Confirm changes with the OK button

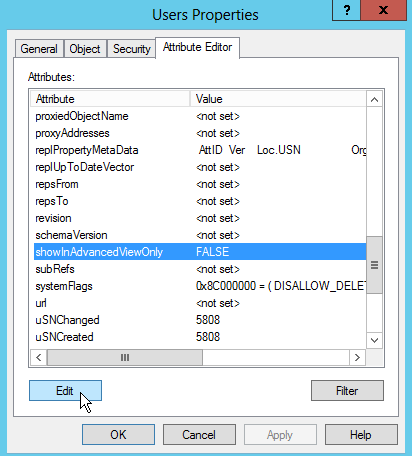118,435
